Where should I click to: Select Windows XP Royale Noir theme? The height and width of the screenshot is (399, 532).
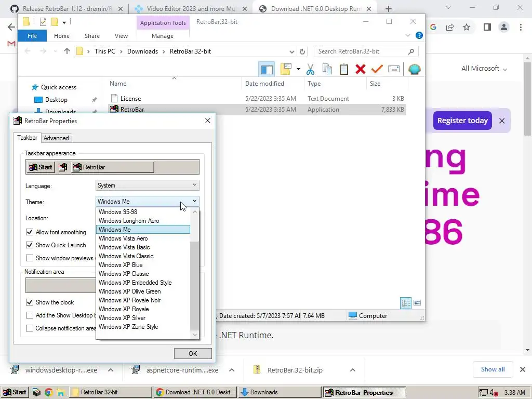(x=143, y=300)
